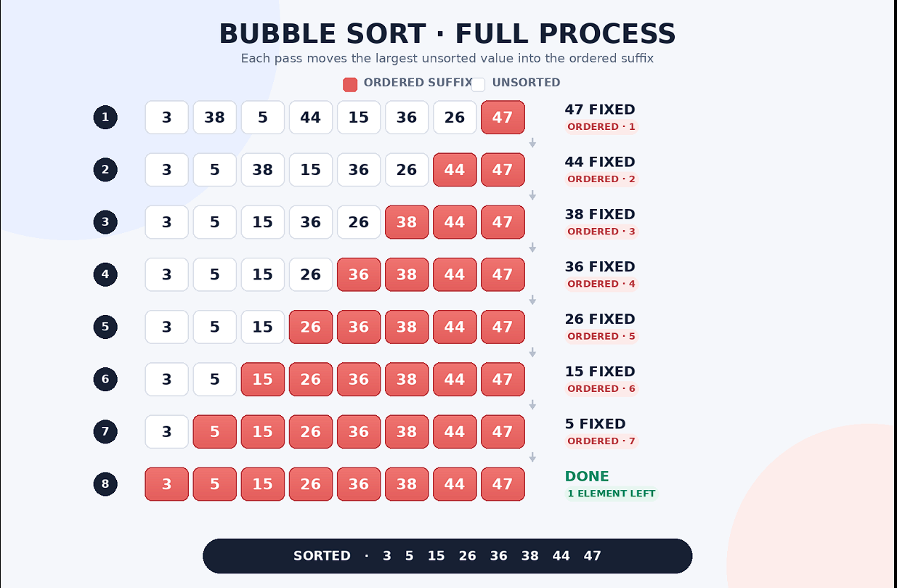Click the dark SORTED results bar
The height and width of the screenshot is (588, 897).
click(447, 556)
